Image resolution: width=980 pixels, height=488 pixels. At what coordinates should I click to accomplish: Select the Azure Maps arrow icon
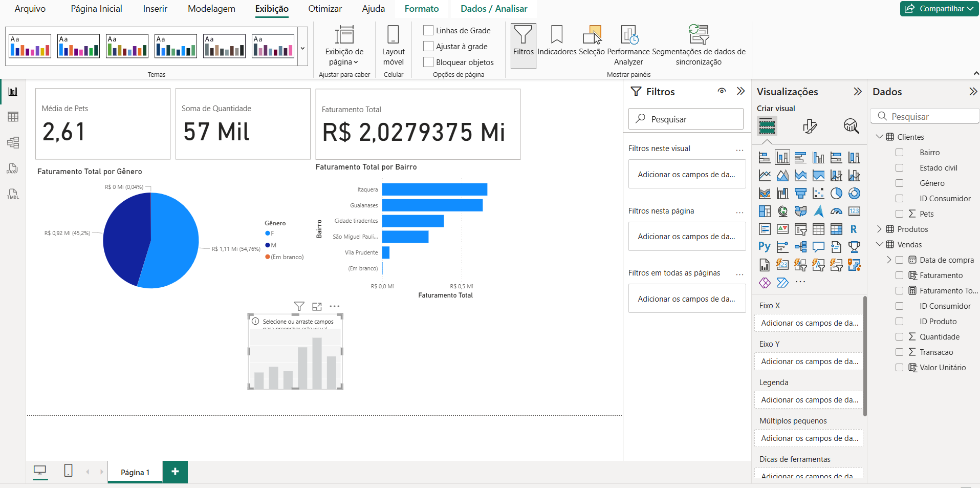[818, 211]
